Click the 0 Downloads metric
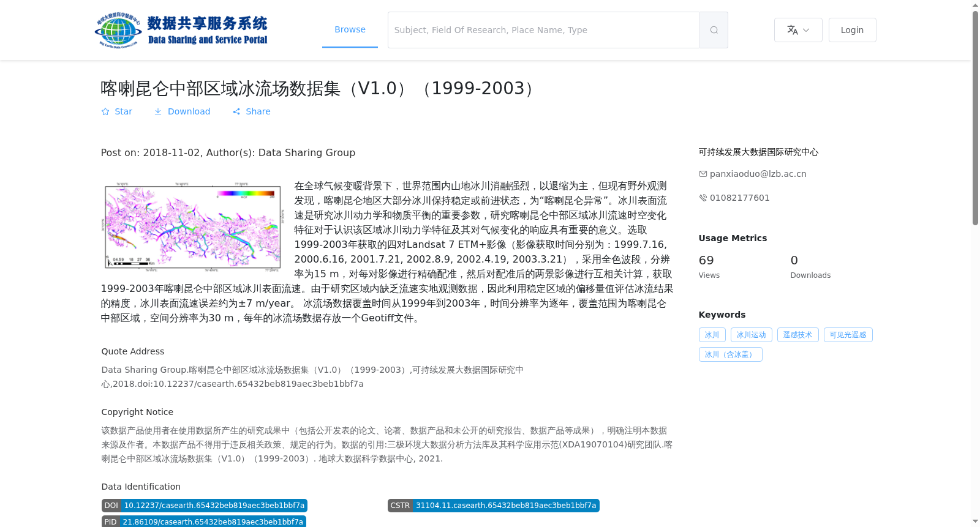This screenshot has width=980, height=527. (810, 266)
